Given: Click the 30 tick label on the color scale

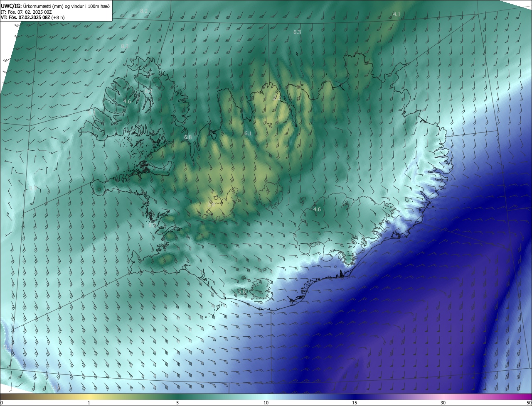Looking at the screenshot, I should click(x=443, y=403).
